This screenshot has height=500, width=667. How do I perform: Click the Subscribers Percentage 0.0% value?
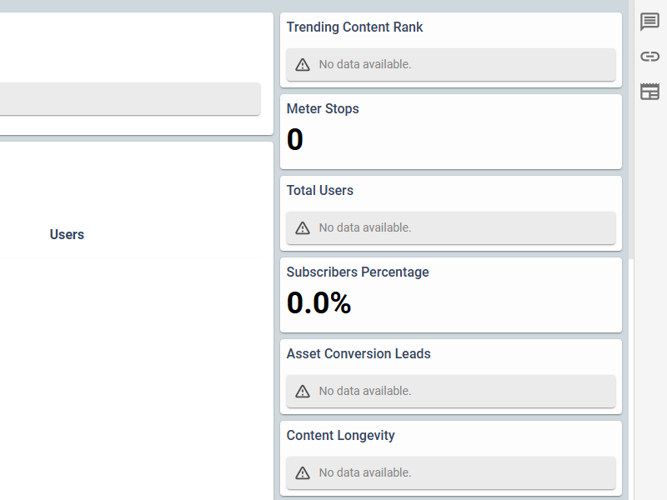(319, 303)
